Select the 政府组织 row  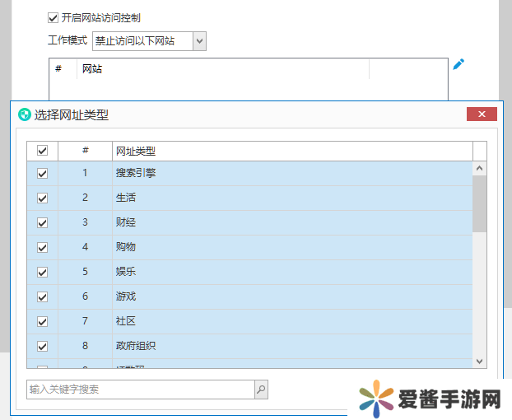(x=247, y=346)
